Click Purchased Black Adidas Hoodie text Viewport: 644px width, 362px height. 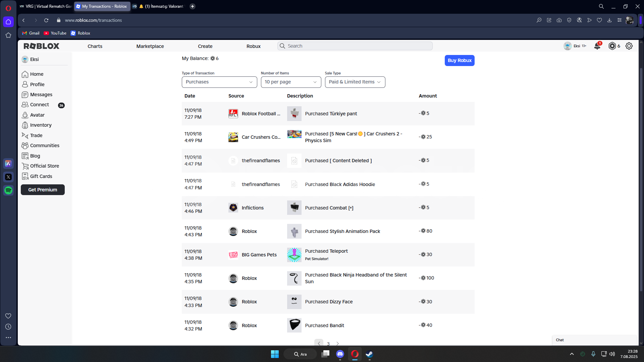(340, 184)
